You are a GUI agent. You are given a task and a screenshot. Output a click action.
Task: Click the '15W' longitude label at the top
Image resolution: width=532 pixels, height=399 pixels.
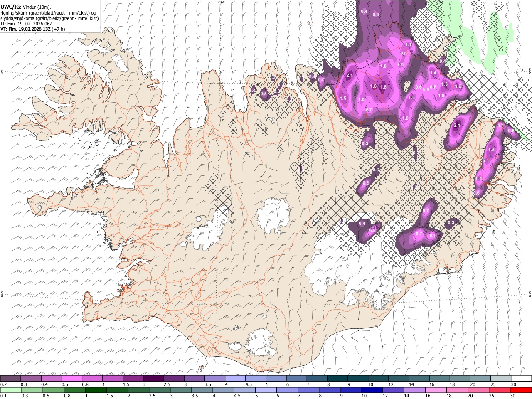[x=440, y=2]
